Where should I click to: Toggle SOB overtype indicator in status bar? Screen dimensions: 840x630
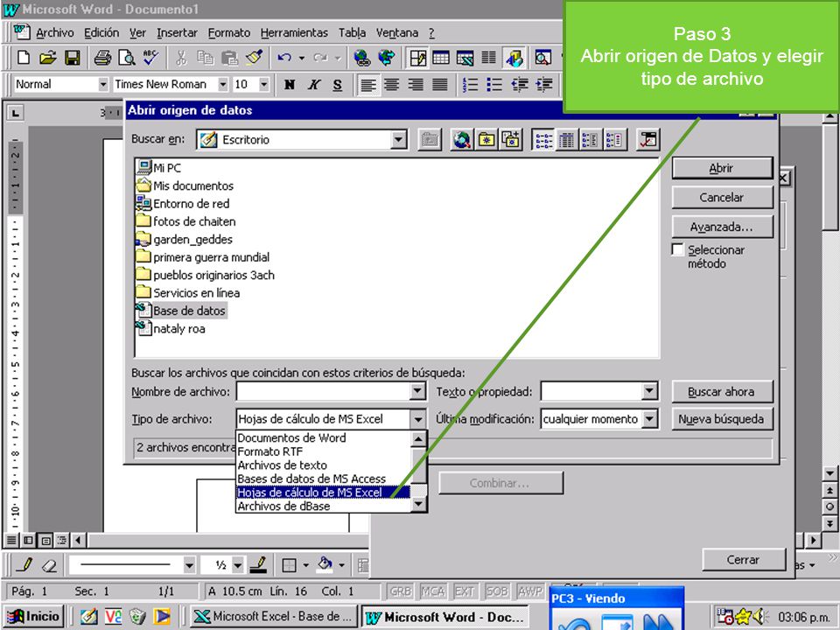point(497,591)
